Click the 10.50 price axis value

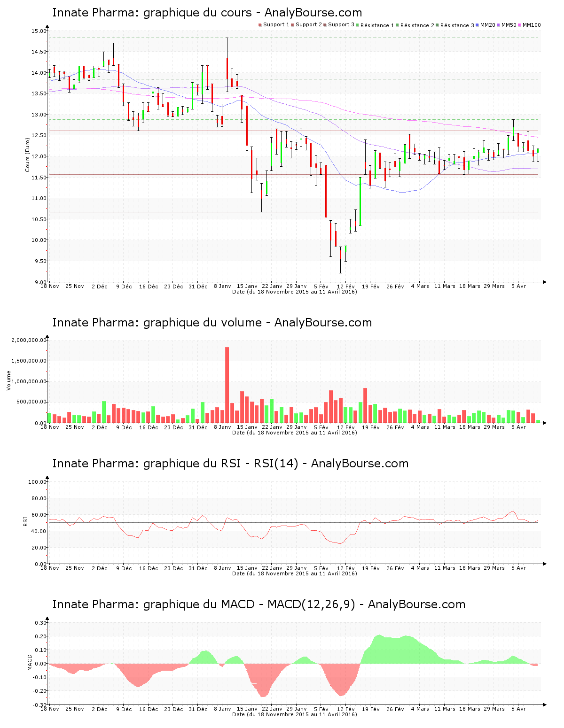[x=39, y=219]
